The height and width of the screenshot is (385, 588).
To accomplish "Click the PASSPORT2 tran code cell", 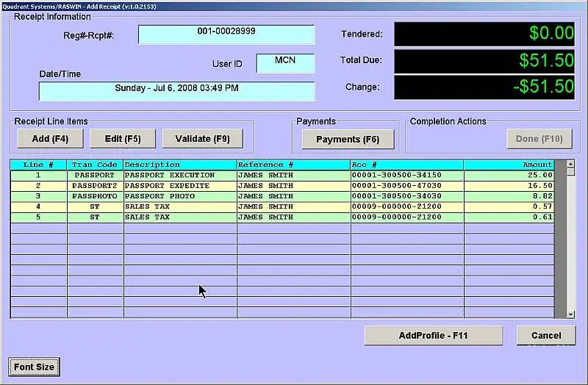I will click(x=95, y=186).
